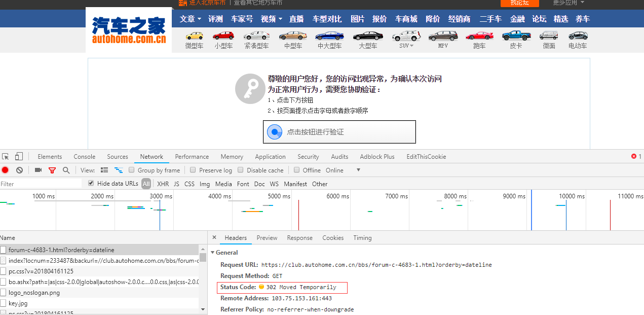The width and height of the screenshot is (644, 315).
Task: Select 微型车 car icon
Action: pos(194,36)
